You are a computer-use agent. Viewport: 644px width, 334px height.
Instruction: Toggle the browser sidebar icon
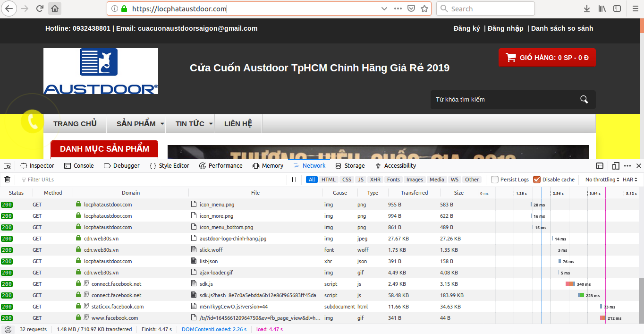(x=617, y=9)
